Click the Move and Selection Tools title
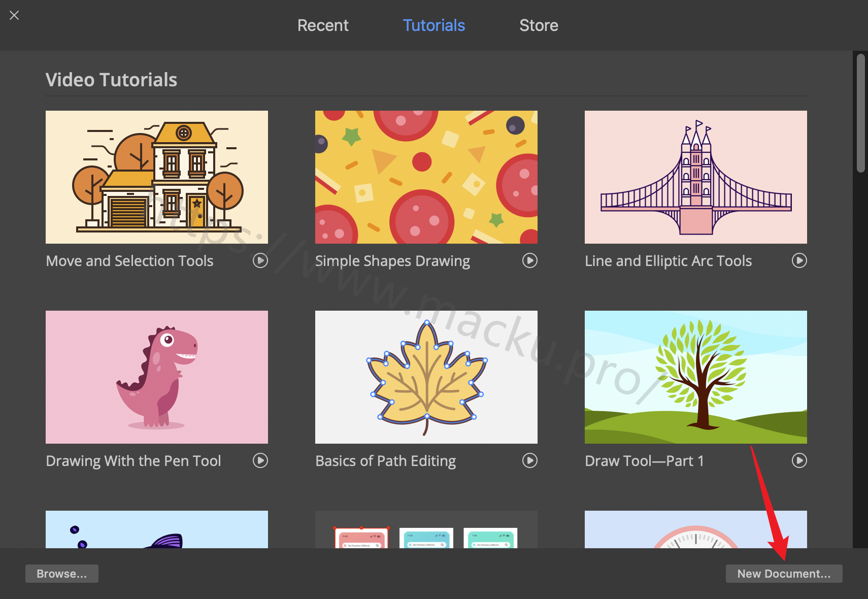868x599 pixels. pyautogui.click(x=129, y=261)
